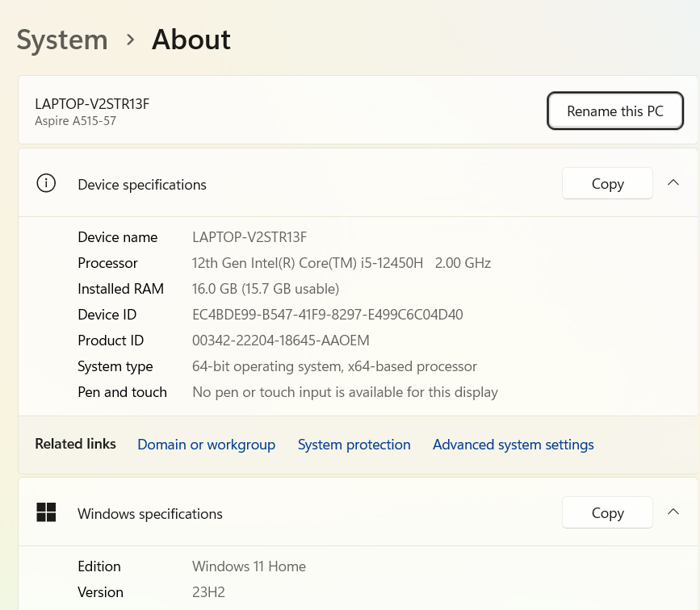
Task: Select the Installed RAM value 16.0 GB
Action: tap(266, 289)
